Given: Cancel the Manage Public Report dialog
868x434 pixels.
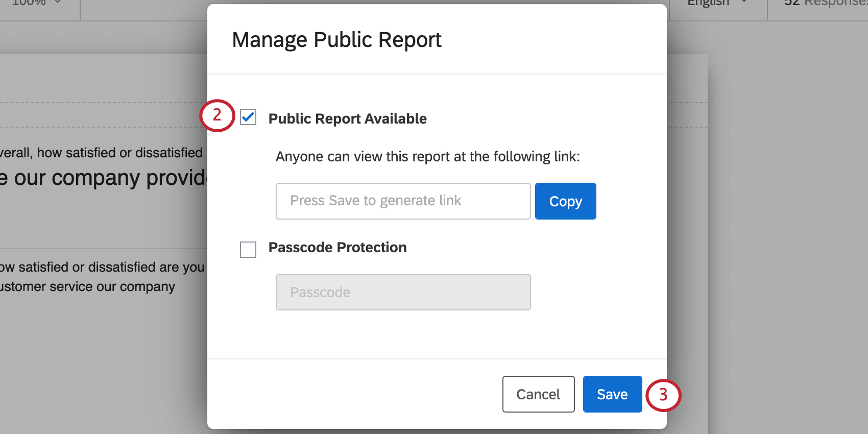Looking at the screenshot, I should click(538, 394).
